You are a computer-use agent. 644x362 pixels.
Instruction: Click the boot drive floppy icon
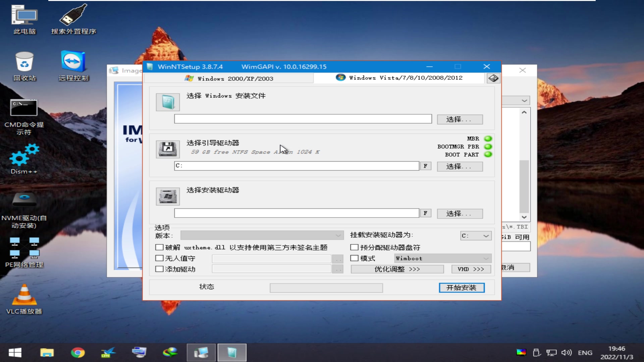pyautogui.click(x=168, y=149)
